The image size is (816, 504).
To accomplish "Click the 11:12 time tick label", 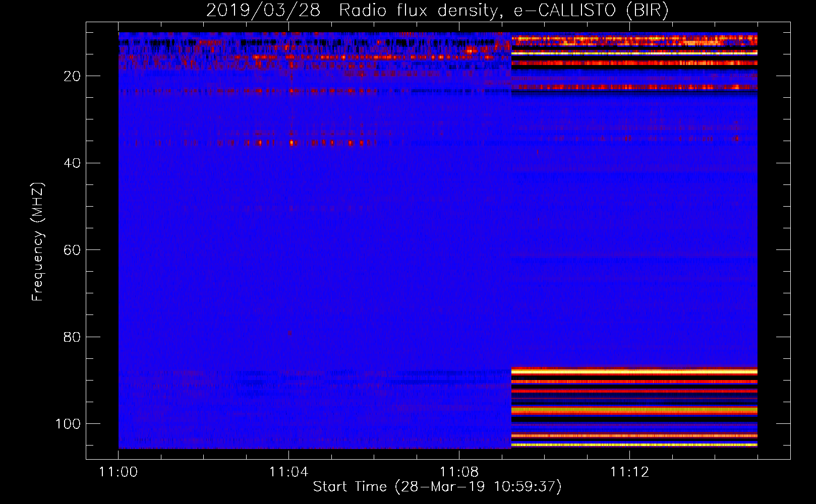I will pos(629,472).
